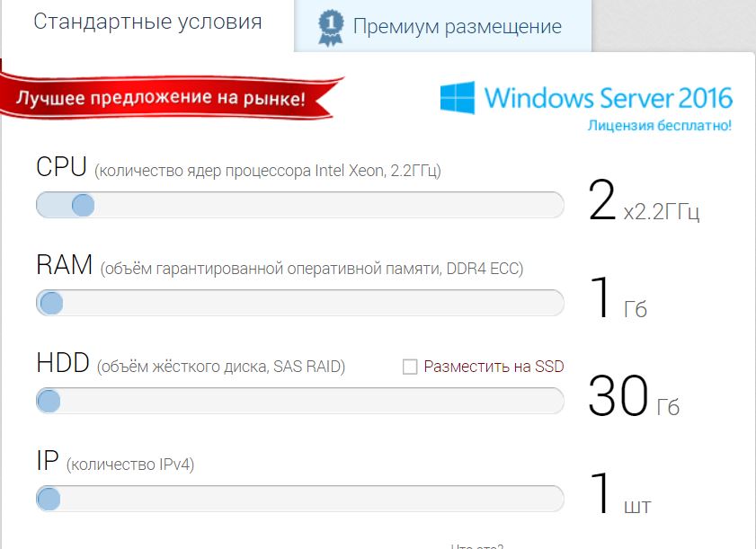This screenshot has width=756, height=549.
Task: Click the "Разместить на SSD" label text
Action: (x=494, y=367)
